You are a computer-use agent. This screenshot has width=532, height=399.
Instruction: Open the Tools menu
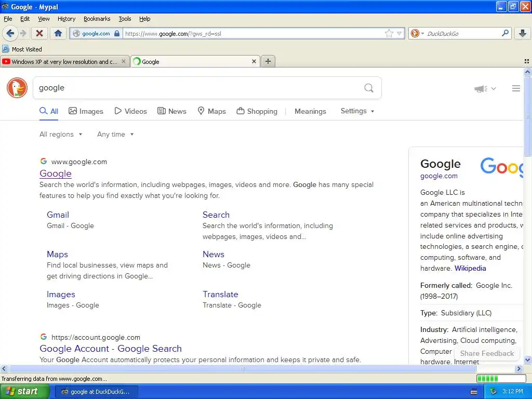click(125, 19)
